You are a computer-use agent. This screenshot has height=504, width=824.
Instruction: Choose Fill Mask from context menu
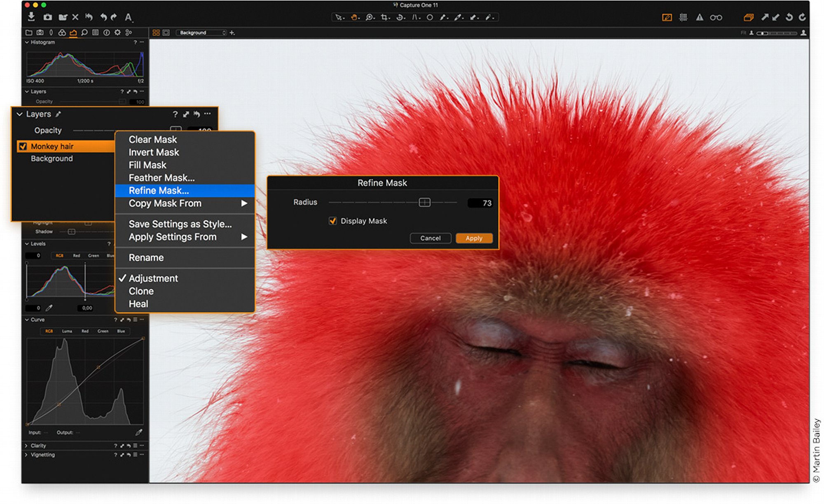pyautogui.click(x=185, y=165)
